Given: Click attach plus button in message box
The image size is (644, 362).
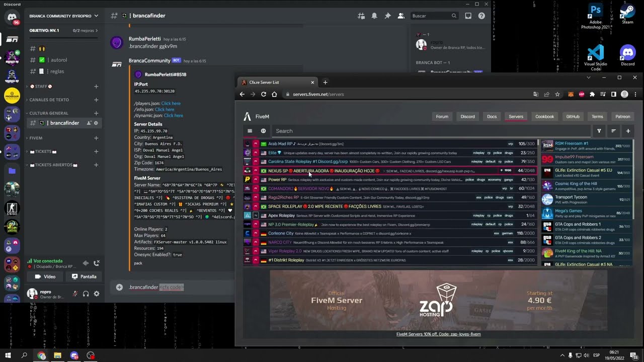Looking at the screenshot, I should [x=119, y=287].
